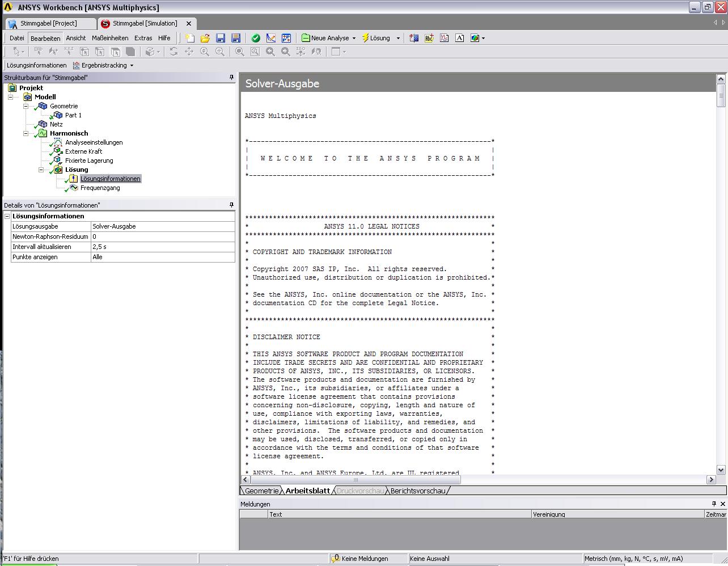This screenshot has height=566, width=728.
Task: Click the Save As disk icon
Action: click(x=236, y=38)
